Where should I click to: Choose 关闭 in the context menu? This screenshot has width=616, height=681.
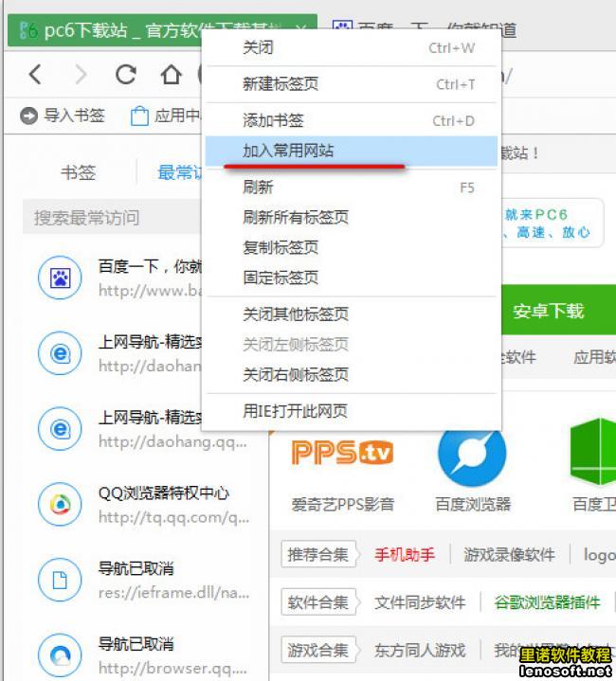[351, 47]
